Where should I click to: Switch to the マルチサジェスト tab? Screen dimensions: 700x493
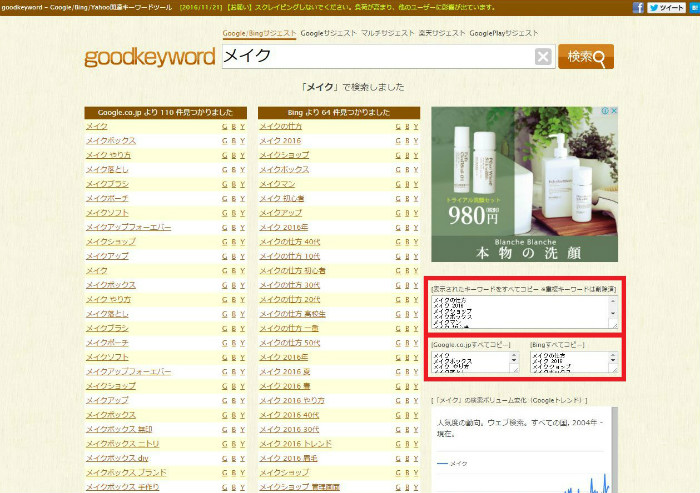(388, 33)
